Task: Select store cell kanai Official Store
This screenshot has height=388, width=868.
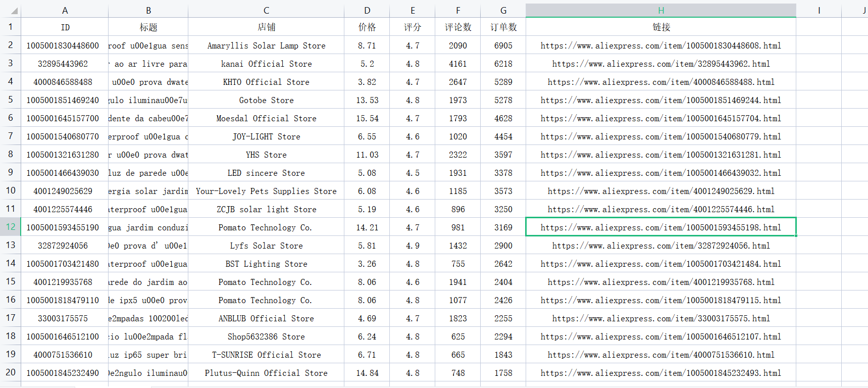Action: (266, 63)
